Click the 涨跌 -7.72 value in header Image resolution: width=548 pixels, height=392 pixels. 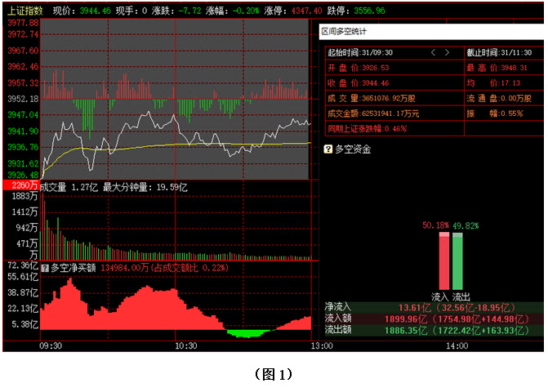click(189, 11)
